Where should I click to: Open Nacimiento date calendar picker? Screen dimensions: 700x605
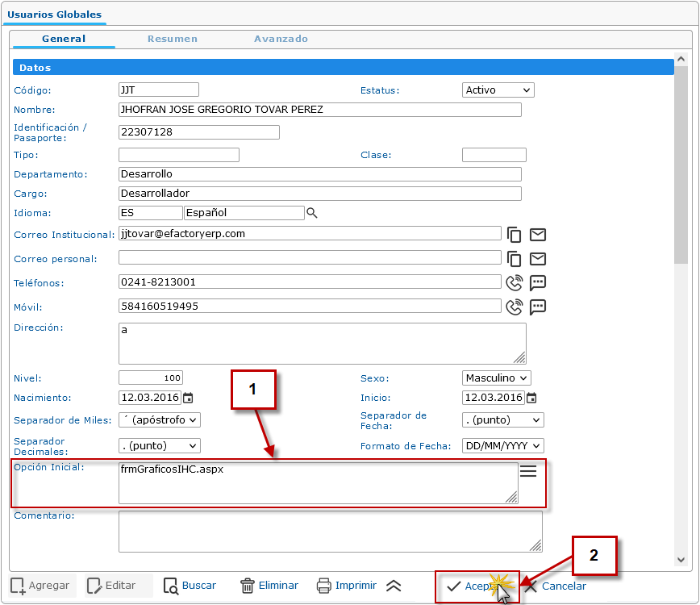coord(189,398)
